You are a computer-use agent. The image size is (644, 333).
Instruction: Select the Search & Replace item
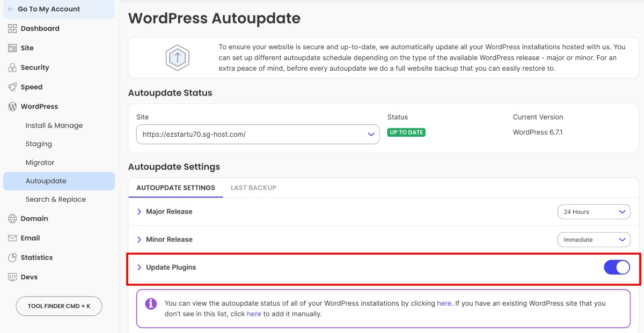click(55, 199)
